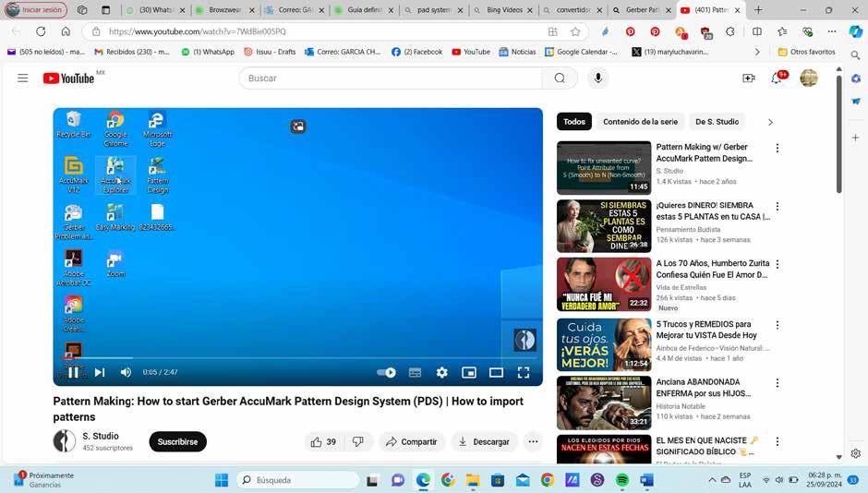Image resolution: width=868 pixels, height=493 pixels.
Task: Open more actions ellipsis under video
Action: (x=533, y=441)
